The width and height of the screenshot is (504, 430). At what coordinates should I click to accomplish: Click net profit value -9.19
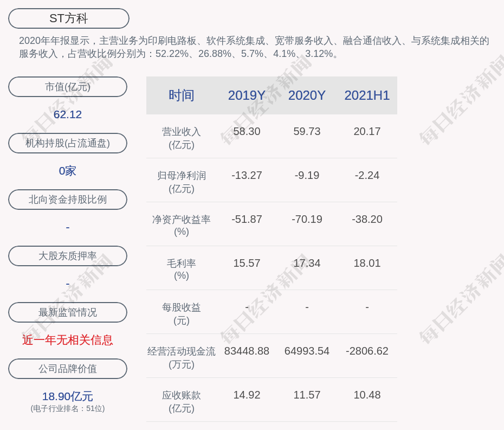307,175
